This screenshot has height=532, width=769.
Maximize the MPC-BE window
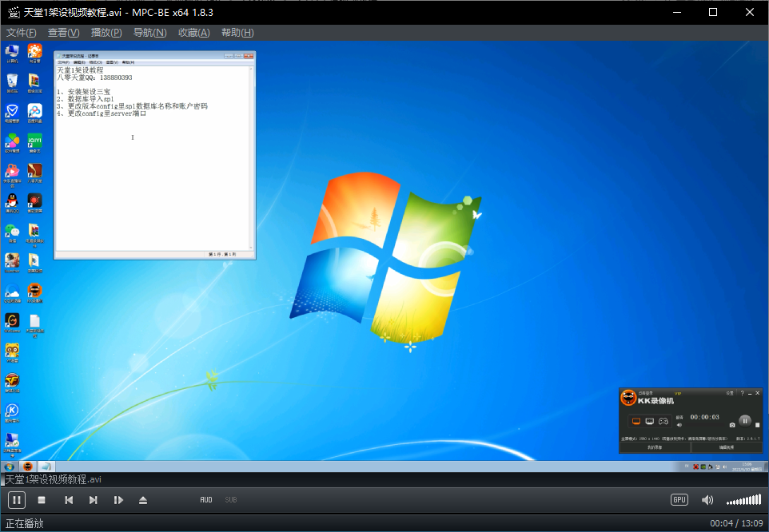[713, 12]
